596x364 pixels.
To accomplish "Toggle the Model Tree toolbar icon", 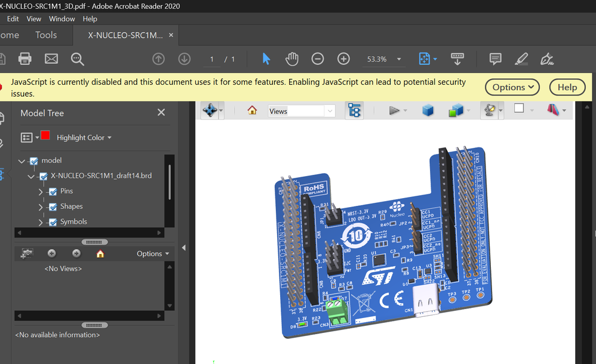I will 354,110.
